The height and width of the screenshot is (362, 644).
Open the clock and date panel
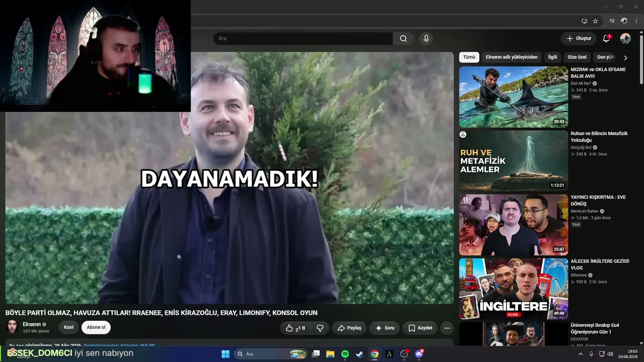point(629,354)
